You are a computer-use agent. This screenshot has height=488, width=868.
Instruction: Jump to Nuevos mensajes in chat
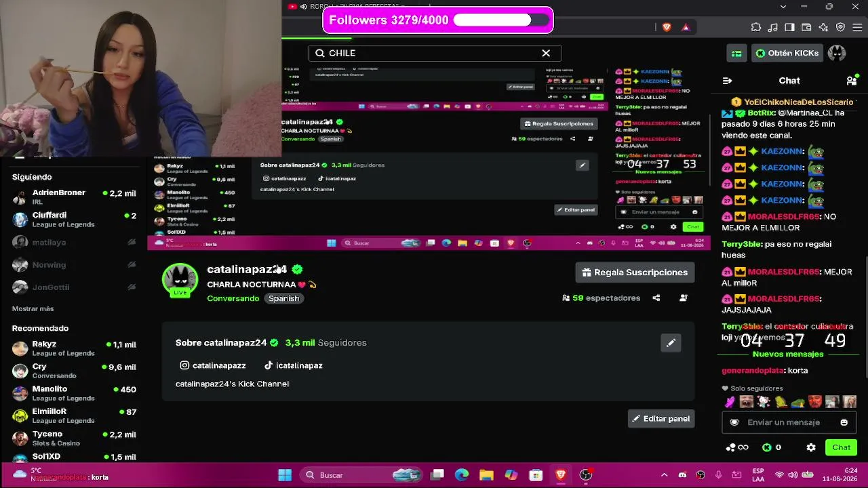click(788, 354)
